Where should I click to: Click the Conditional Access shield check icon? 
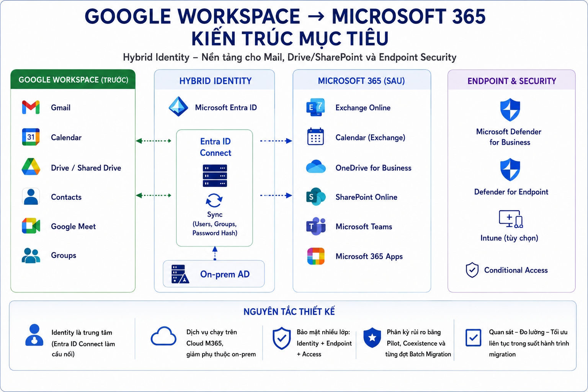[472, 270]
